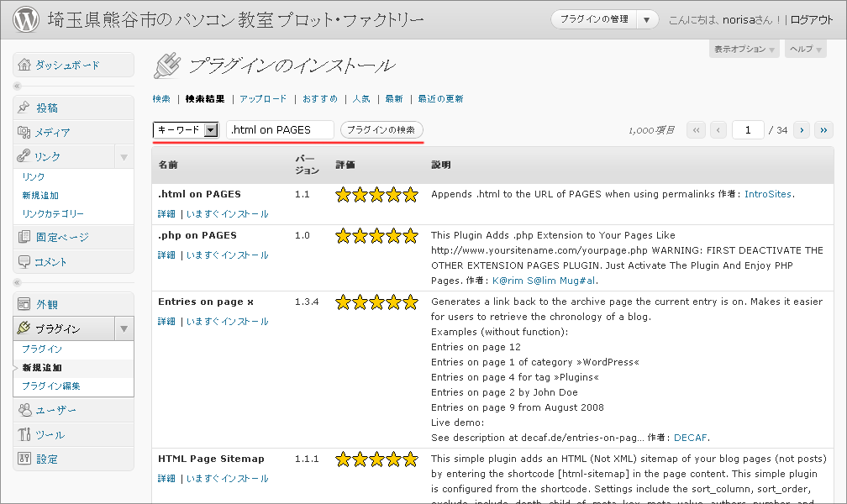
Task: Install HTML Page Sitemap now
Action: point(228,479)
